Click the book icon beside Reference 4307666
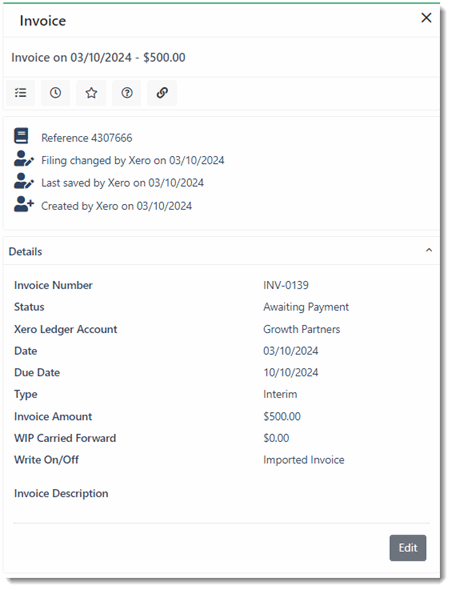 21,136
